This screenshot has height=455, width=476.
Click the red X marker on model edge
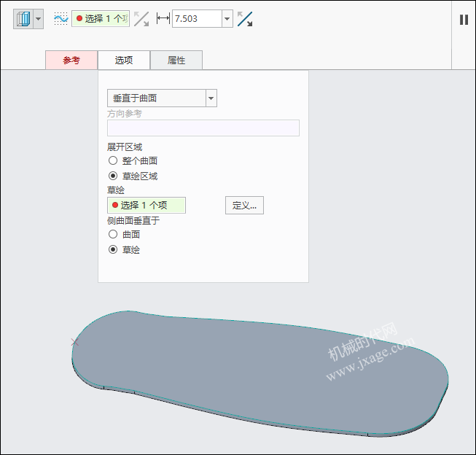[x=75, y=342]
